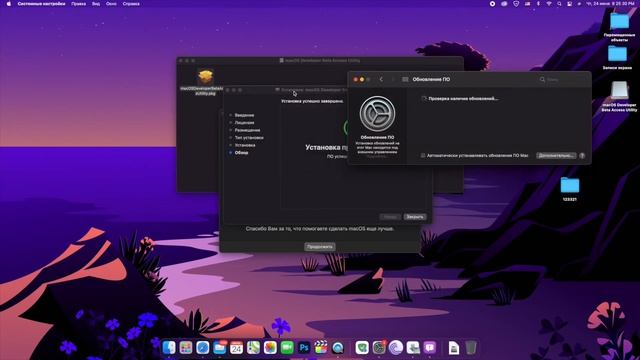Open the document stack in Dock
The width and height of the screenshot is (640, 360).
click(454, 348)
